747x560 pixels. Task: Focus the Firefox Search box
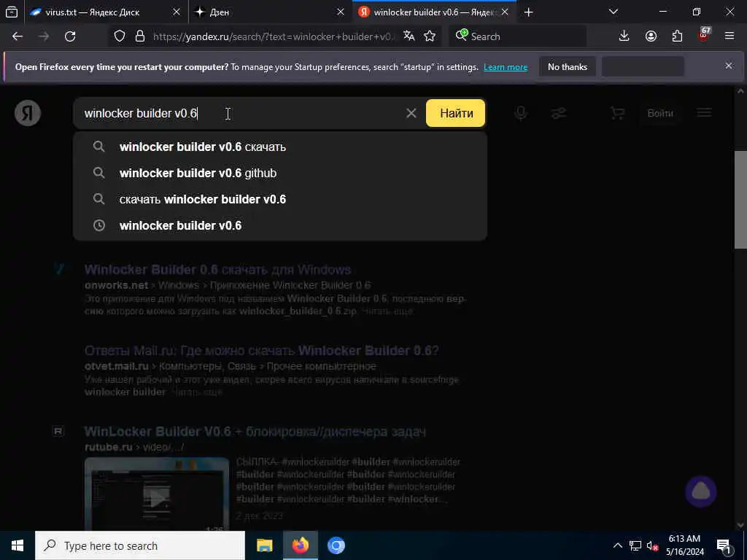coord(517,36)
